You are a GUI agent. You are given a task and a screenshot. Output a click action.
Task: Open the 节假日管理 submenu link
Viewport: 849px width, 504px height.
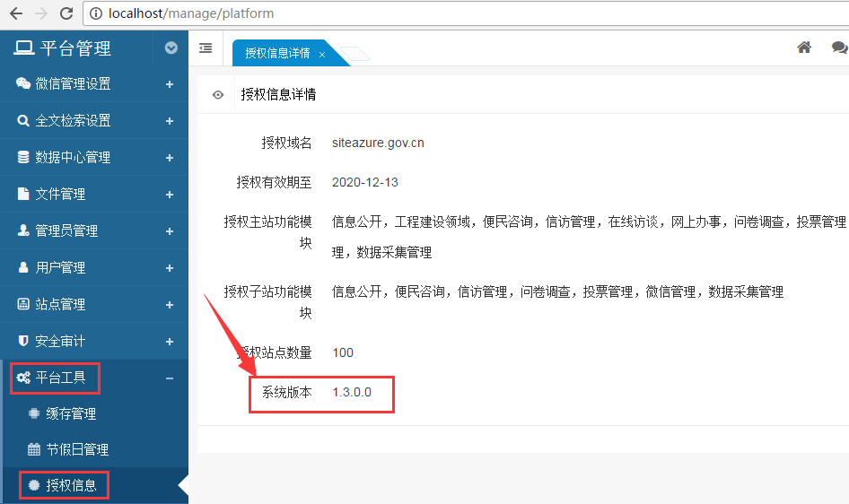77,450
